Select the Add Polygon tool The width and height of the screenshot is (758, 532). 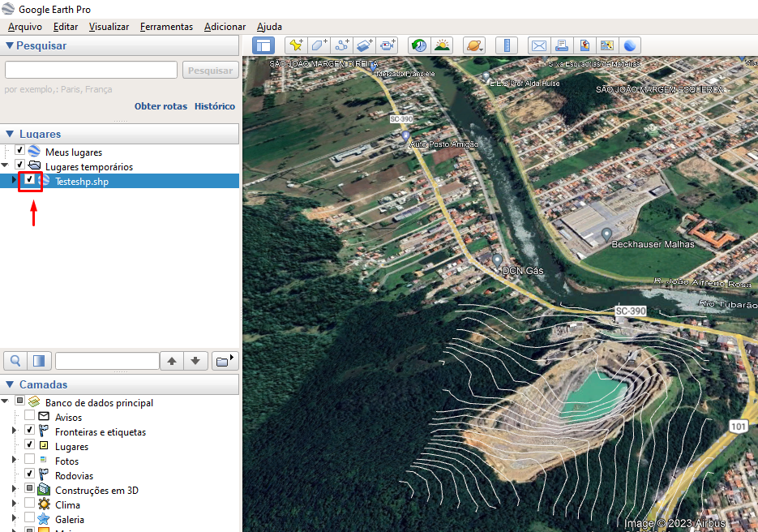319,46
